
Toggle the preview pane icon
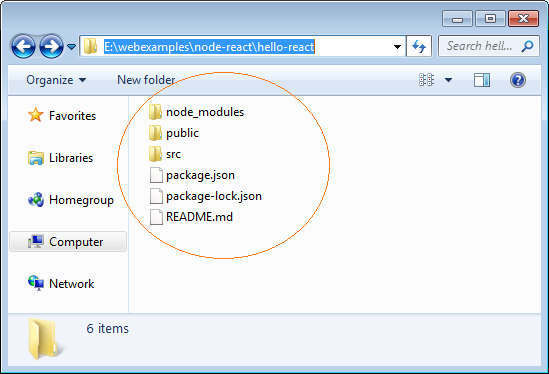pyautogui.click(x=482, y=80)
